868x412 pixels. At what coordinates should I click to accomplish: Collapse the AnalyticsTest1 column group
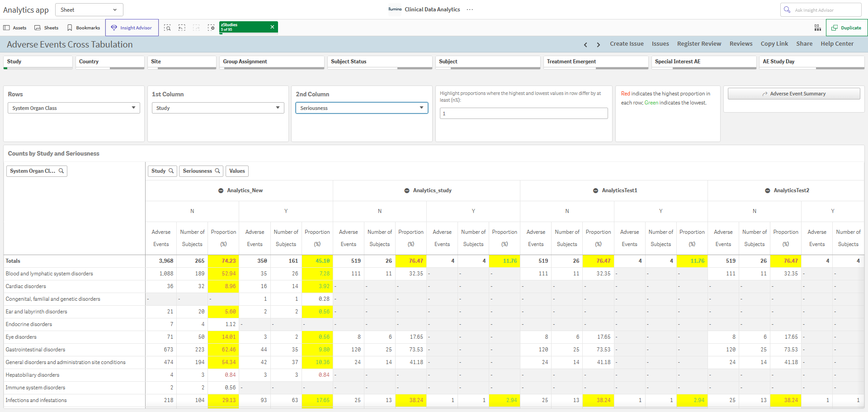pyautogui.click(x=596, y=190)
